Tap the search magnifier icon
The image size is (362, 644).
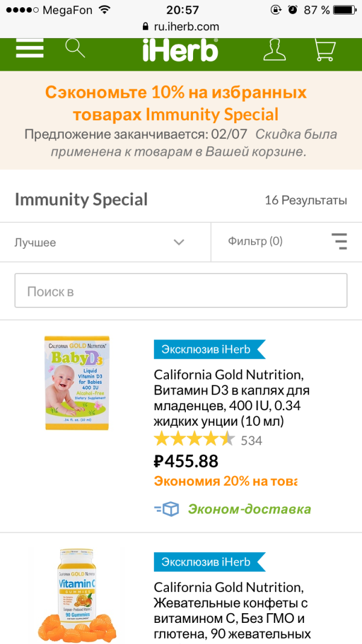pyautogui.click(x=75, y=48)
